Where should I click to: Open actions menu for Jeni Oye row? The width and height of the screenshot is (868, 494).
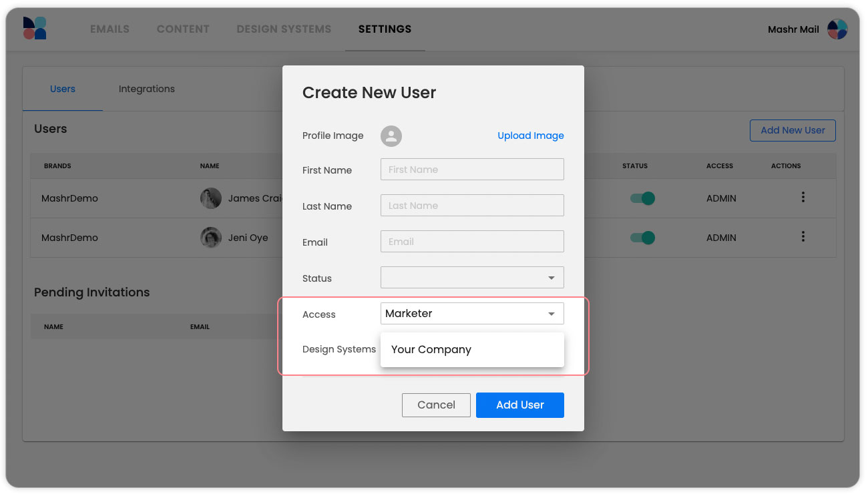click(803, 237)
